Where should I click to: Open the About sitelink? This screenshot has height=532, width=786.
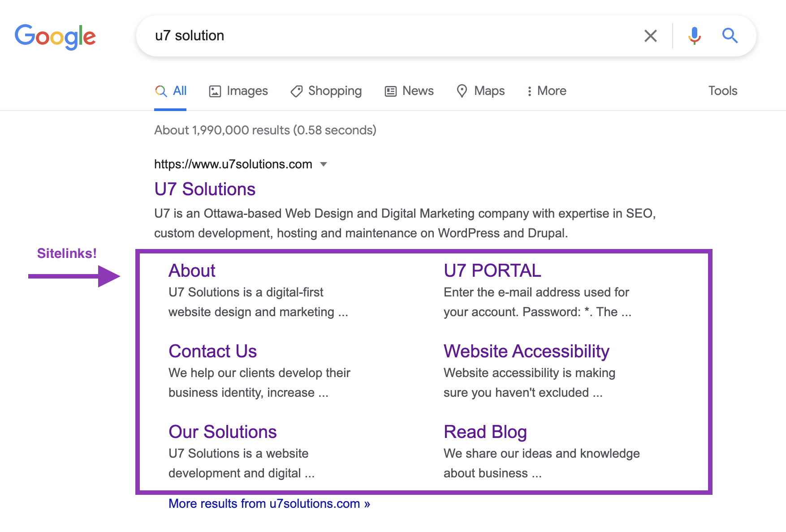pyautogui.click(x=192, y=271)
